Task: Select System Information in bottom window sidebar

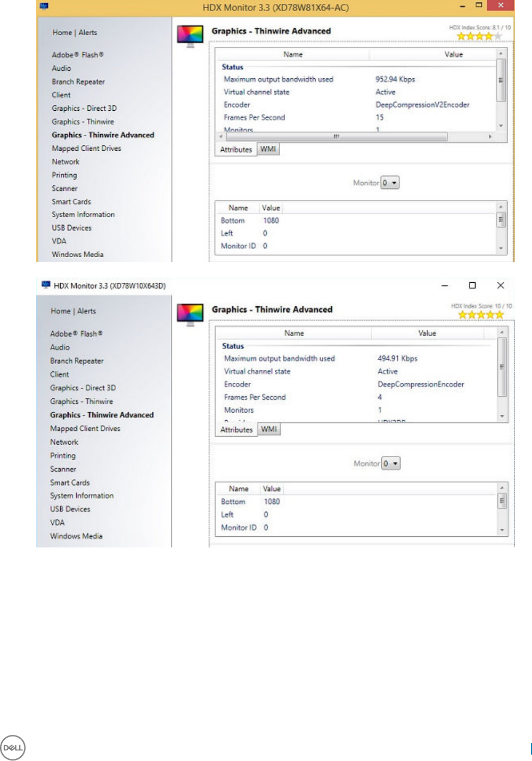Action: coord(82,495)
